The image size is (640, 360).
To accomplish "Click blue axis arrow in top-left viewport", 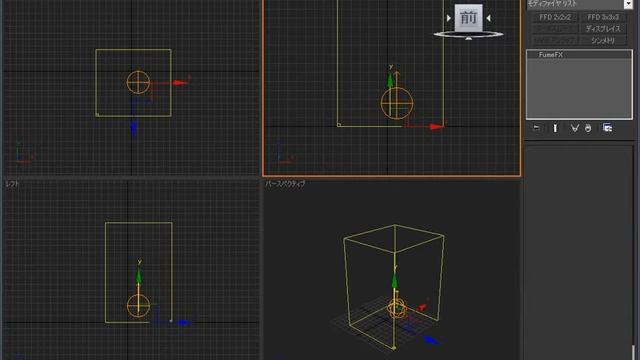I will [x=134, y=128].
